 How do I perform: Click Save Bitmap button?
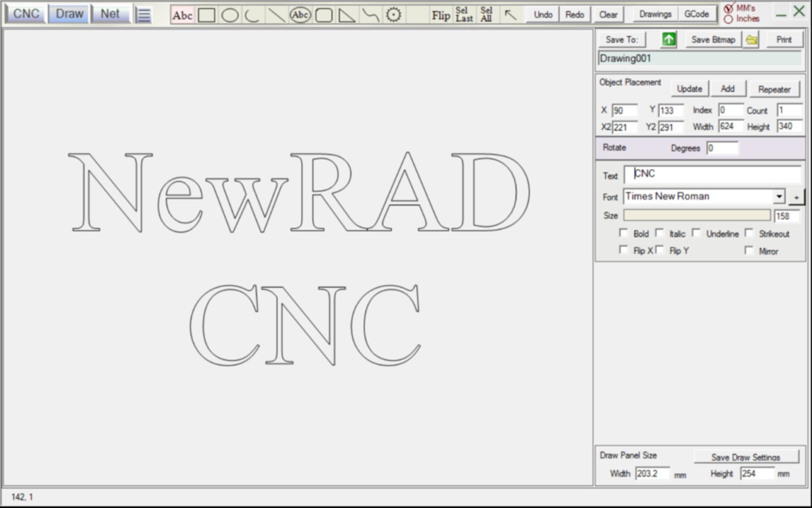click(x=713, y=40)
